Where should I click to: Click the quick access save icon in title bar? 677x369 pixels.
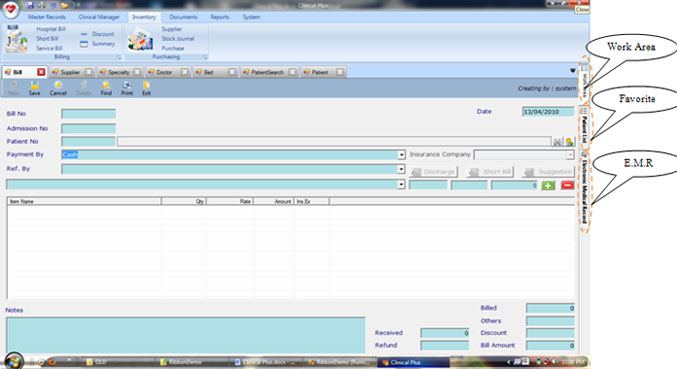coord(30,5)
